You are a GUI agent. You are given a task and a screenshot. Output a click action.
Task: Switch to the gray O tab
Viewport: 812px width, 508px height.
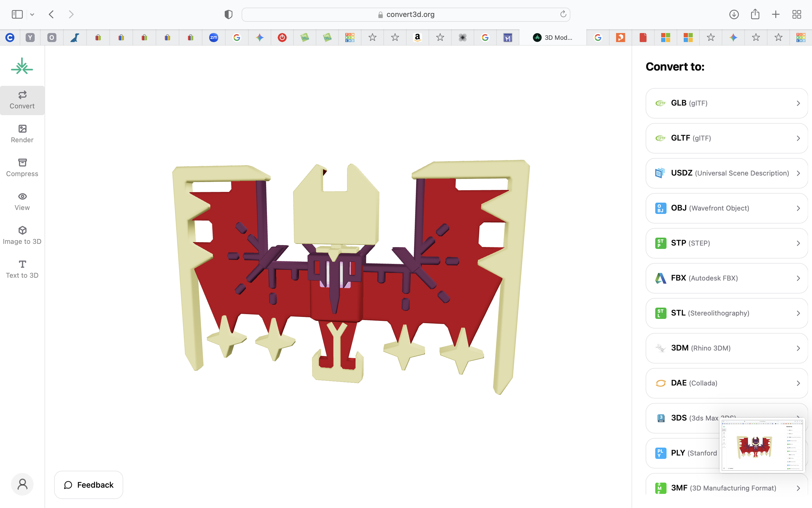coord(52,37)
